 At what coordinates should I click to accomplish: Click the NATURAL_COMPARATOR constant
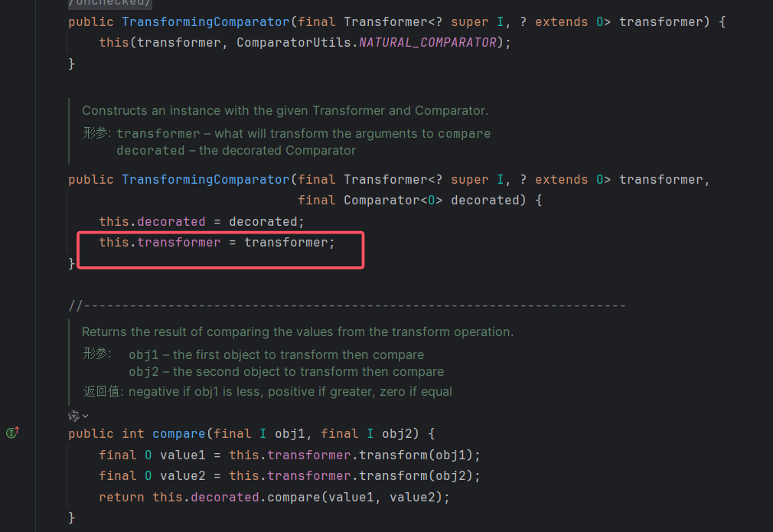coord(427,43)
